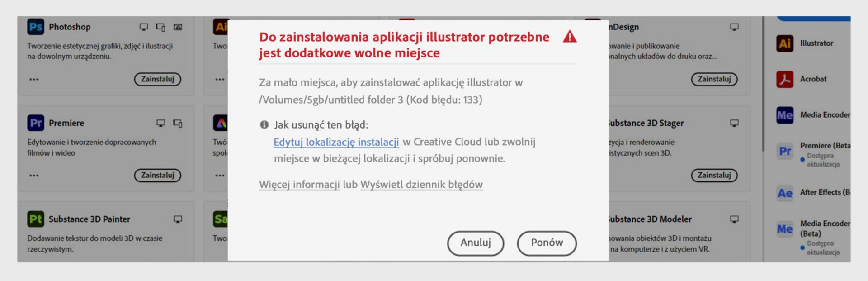Click the After Effects (Beta) sidebar icon
Screen dimensions: 868x281
click(785, 193)
